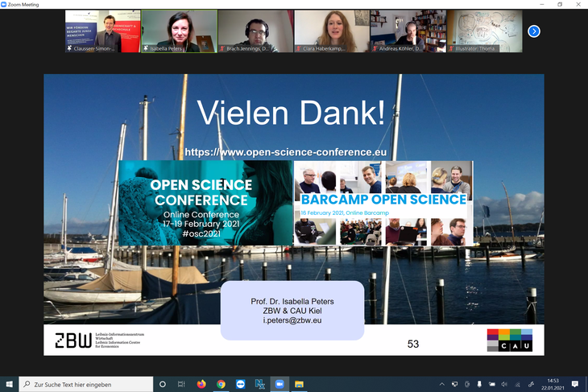Viewport: 588px width, 392px height.
Task: Click the Zoom Meeting title bar icon
Action: click(x=4, y=5)
